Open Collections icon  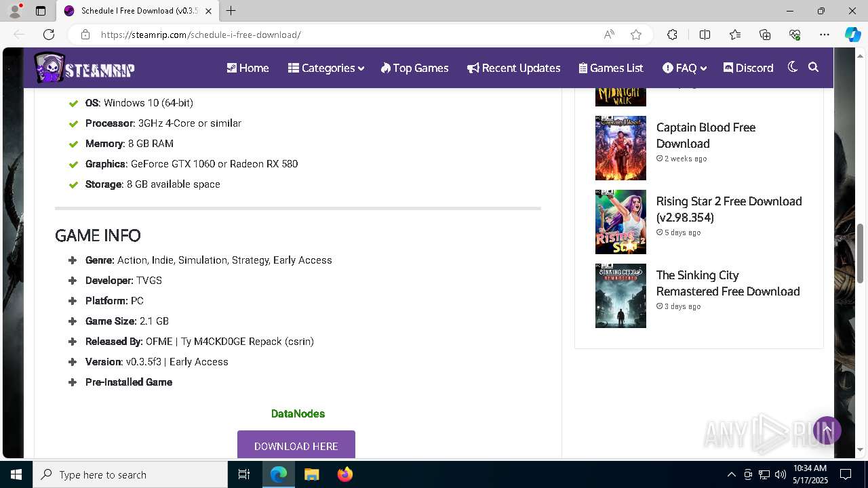[x=765, y=35]
